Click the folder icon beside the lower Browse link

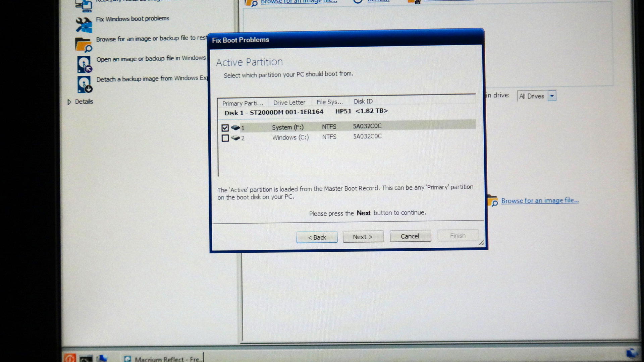pos(492,200)
